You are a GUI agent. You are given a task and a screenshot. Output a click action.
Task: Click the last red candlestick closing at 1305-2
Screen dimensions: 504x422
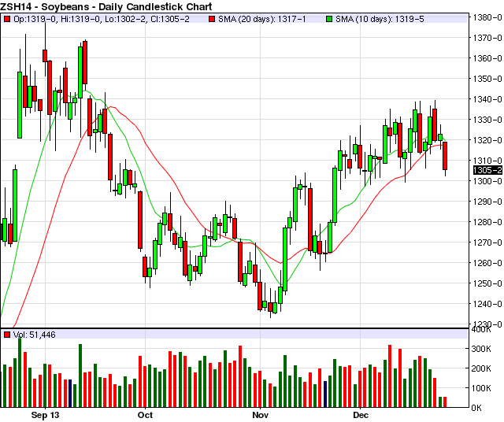445,156
